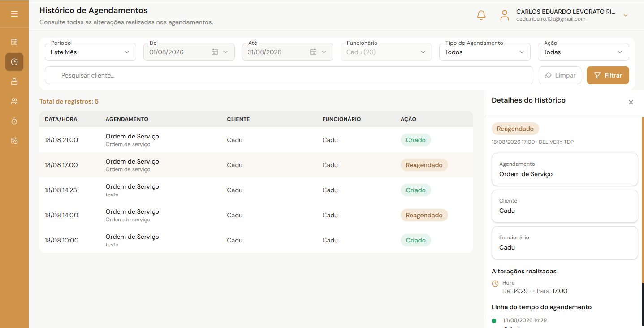Image resolution: width=644 pixels, height=328 pixels.
Task: Click the user profile avatar icon
Action: [505, 15]
